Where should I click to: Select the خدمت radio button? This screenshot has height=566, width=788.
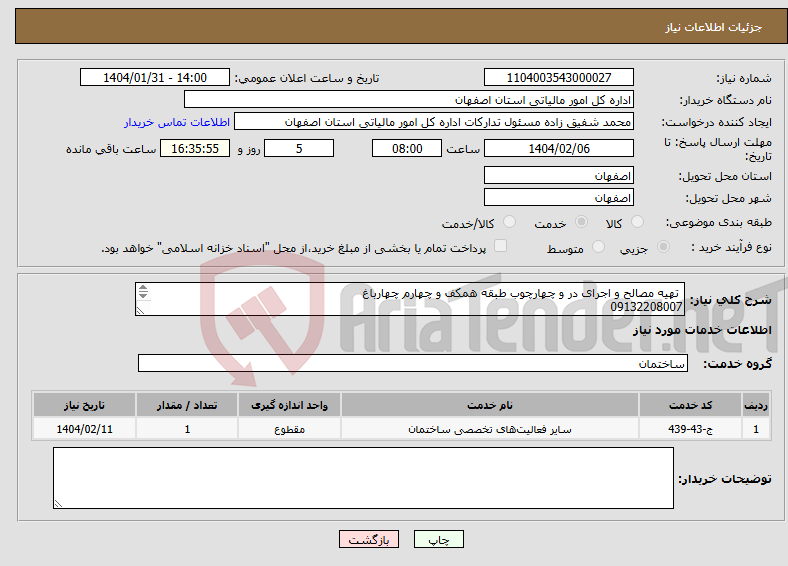pos(581,222)
